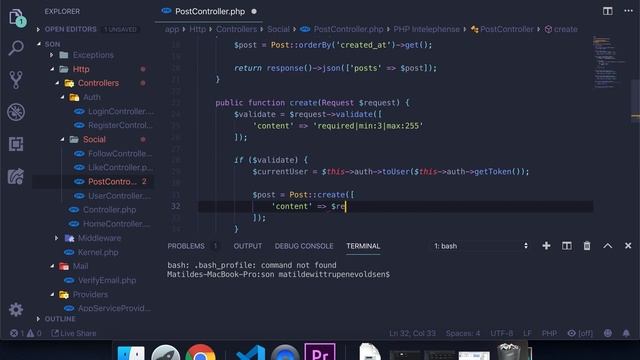The width and height of the screenshot is (640, 360).
Task: Close the terminal panel
Action: (628, 246)
